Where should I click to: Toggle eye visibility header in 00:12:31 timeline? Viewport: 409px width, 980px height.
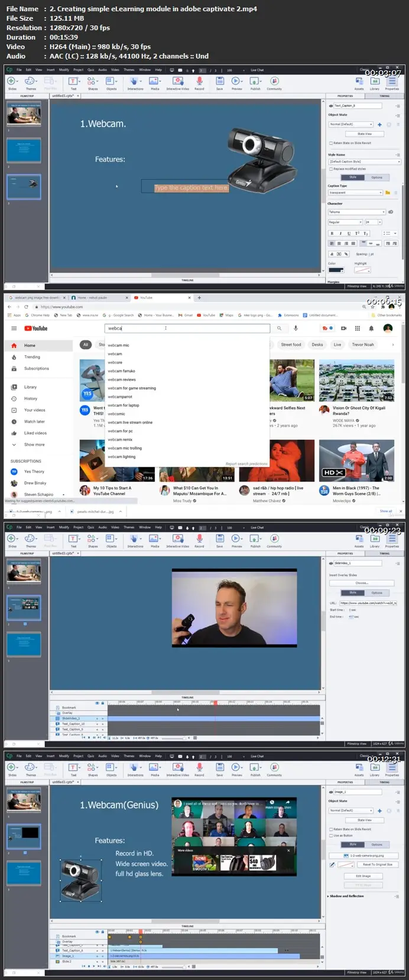98,932
